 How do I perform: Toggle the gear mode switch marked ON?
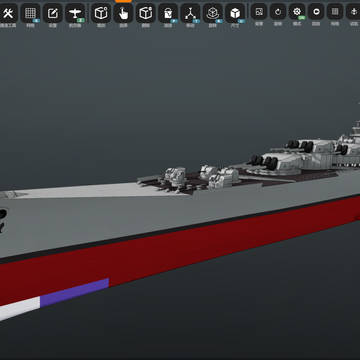click(x=297, y=12)
